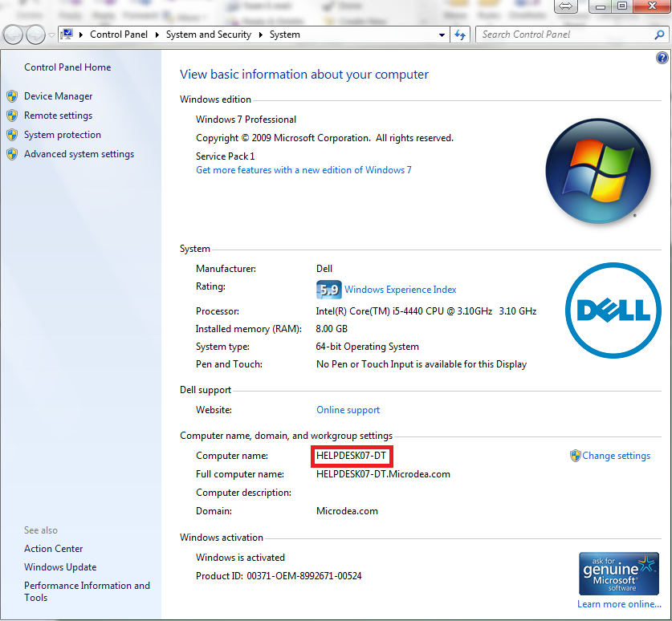Open the blue Help question mark
Image resolution: width=672 pixels, height=621 pixels.
click(662, 58)
